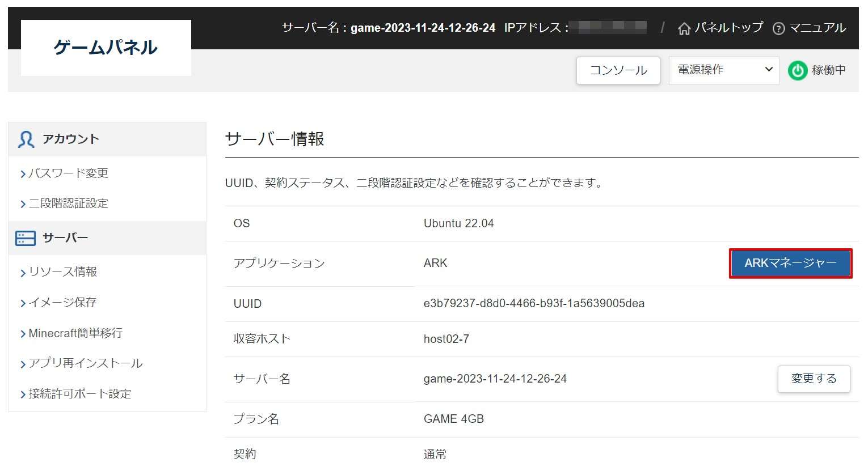Open パスワード変更 in sidebar
Screen dimensions: 868x471
pos(69,173)
